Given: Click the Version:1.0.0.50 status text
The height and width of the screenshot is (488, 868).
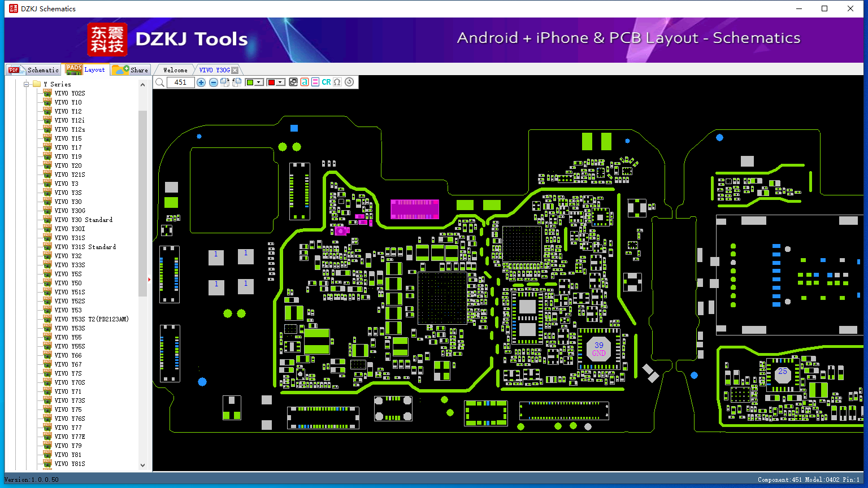Looking at the screenshot, I should click(32, 480).
